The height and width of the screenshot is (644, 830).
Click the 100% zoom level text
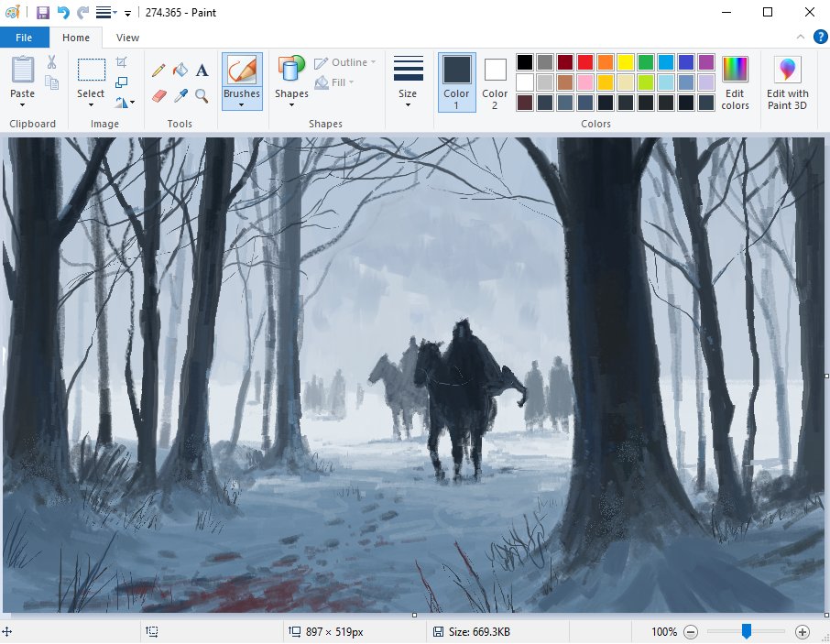[x=664, y=631]
